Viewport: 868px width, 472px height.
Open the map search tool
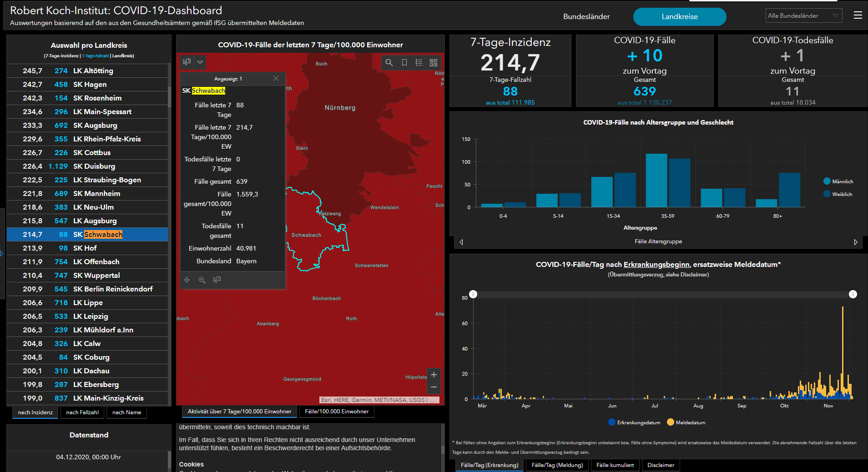pos(389,63)
